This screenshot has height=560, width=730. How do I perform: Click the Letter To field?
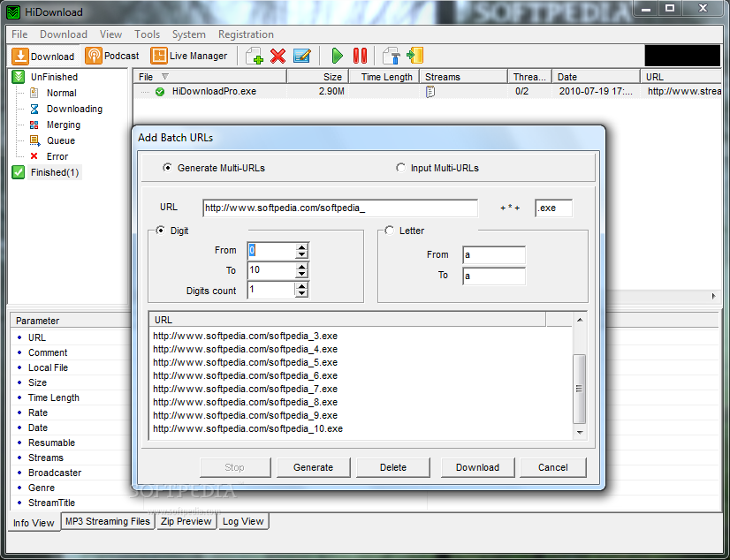pyautogui.click(x=494, y=276)
